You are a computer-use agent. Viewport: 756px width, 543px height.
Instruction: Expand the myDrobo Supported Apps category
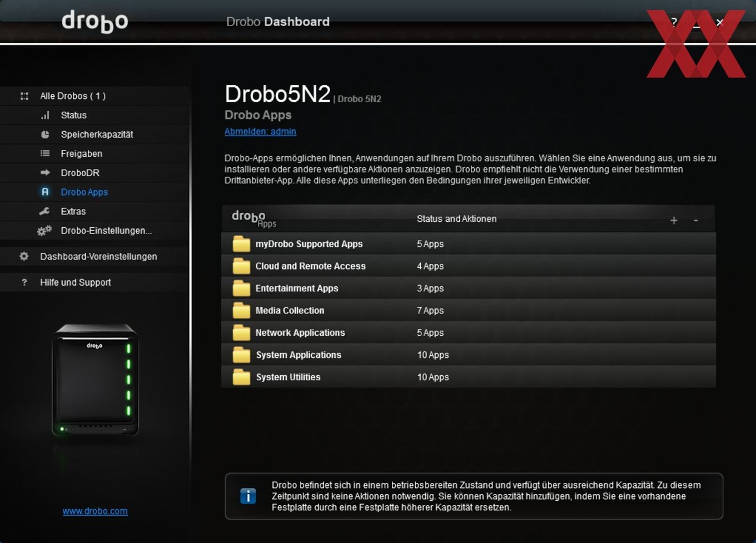469,244
